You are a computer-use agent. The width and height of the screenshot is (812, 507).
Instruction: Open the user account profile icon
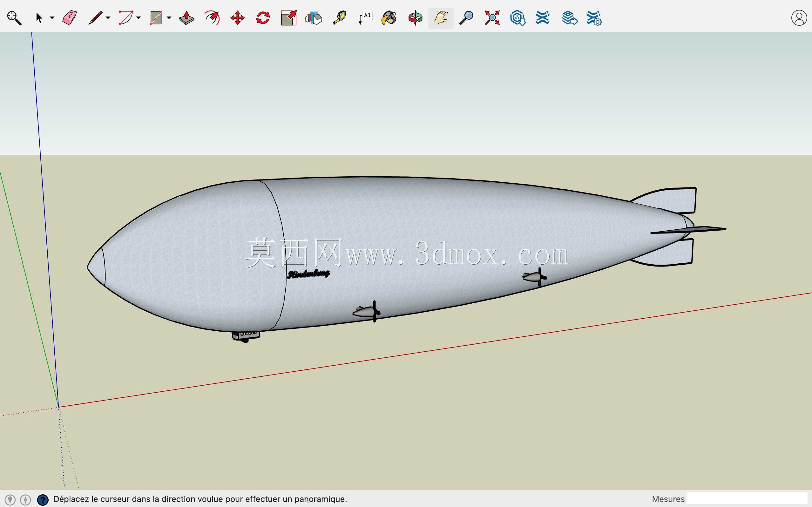pos(799,18)
